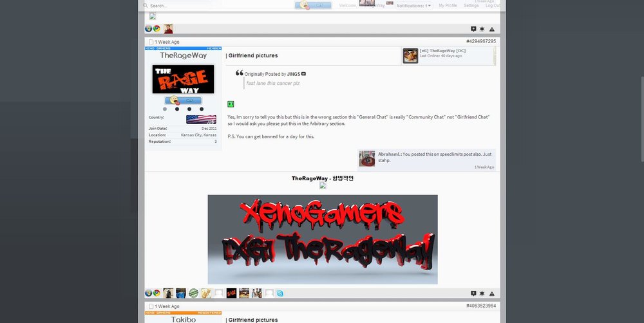This screenshot has height=323, width=644.
Task: Click the warning triangle in the post footer above TheRageWay's post
Action: [x=491, y=29]
